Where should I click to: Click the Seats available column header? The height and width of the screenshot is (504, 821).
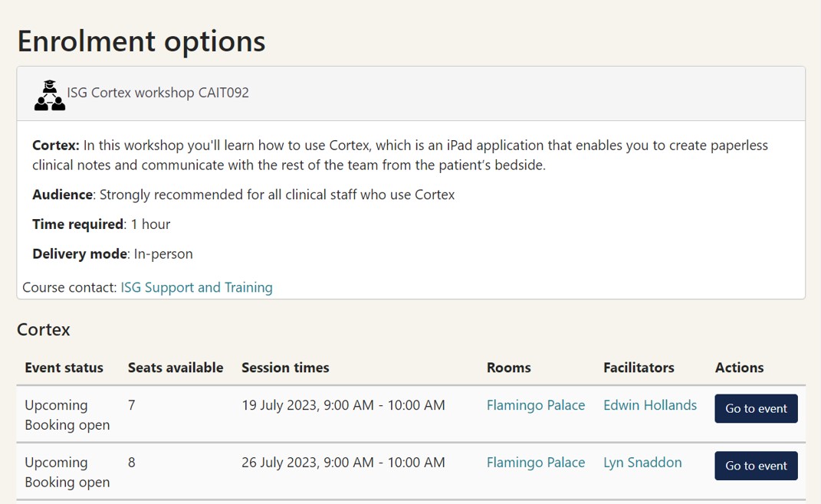tap(176, 368)
